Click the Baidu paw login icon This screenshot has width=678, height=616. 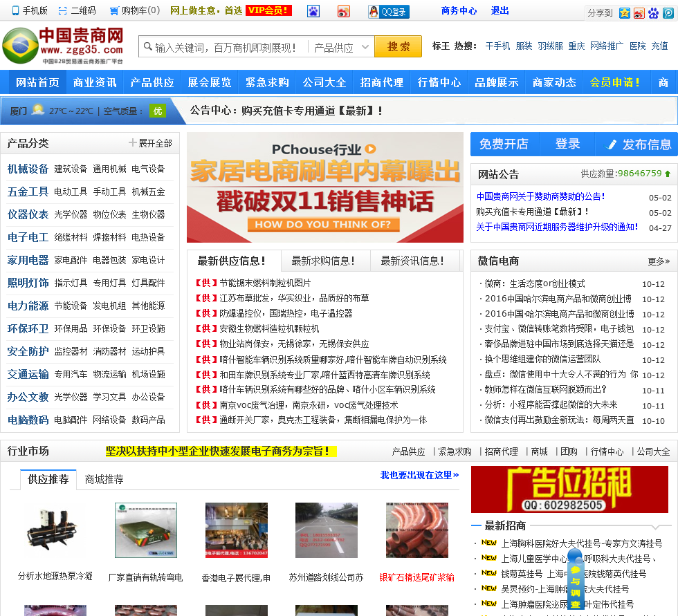pyautogui.click(x=313, y=11)
